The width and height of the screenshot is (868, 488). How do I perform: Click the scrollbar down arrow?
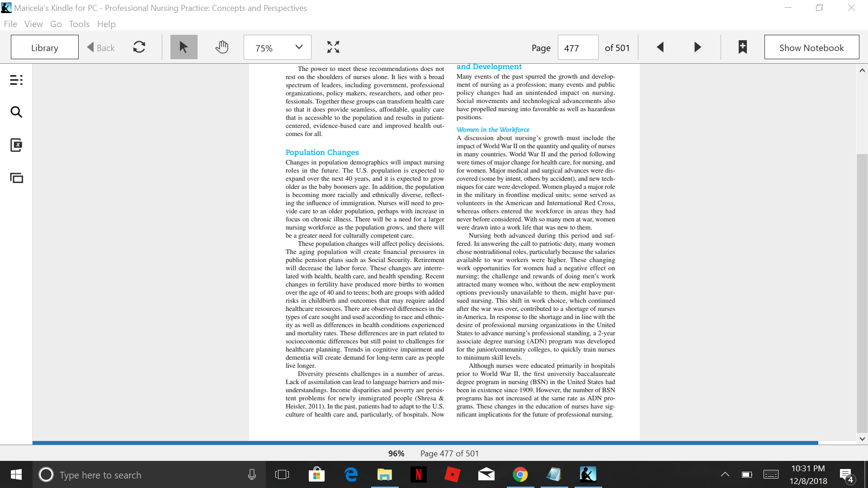click(862, 438)
